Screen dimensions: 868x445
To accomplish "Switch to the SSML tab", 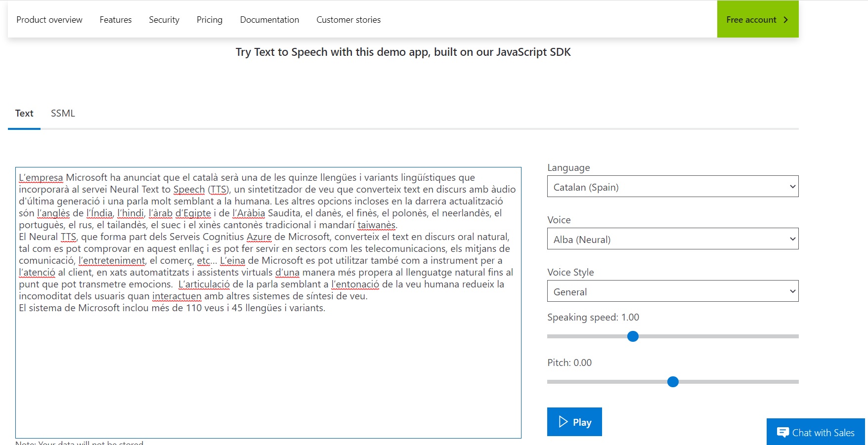I will pos(63,113).
